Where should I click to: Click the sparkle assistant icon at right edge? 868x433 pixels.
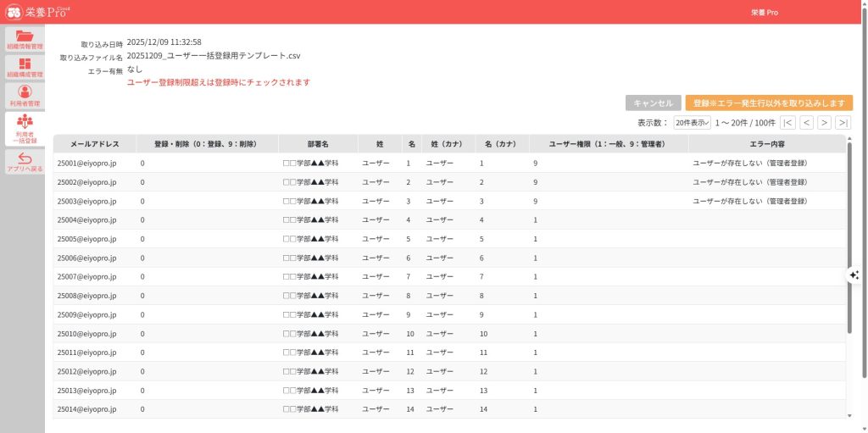[x=854, y=275]
